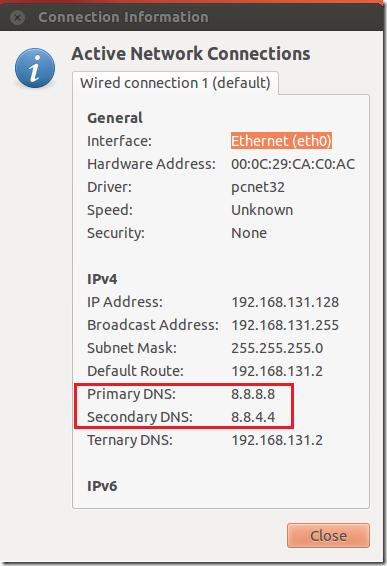Click the blue information icon
The height and width of the screenshot is (566, 387).
[35, 68]
